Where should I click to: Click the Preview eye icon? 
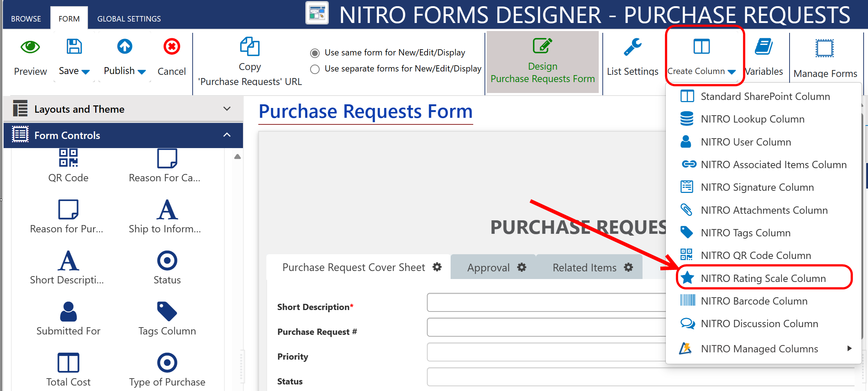tap(30, 47)
